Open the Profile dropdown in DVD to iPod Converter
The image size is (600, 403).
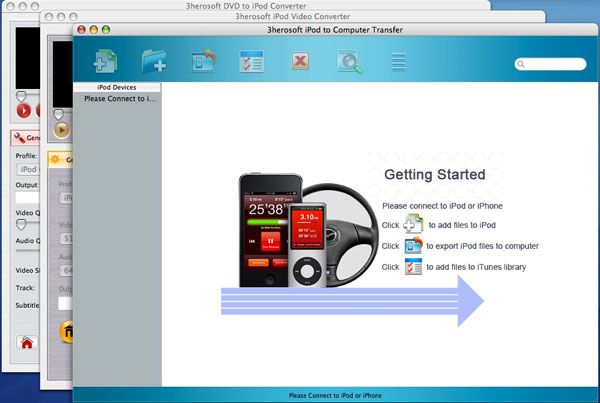click(28, 170)
